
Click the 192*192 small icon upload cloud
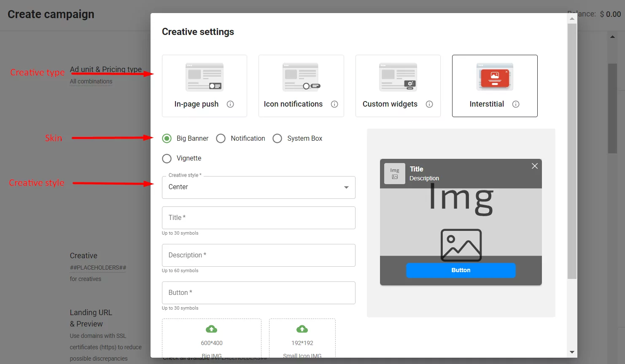click(302, 329)
